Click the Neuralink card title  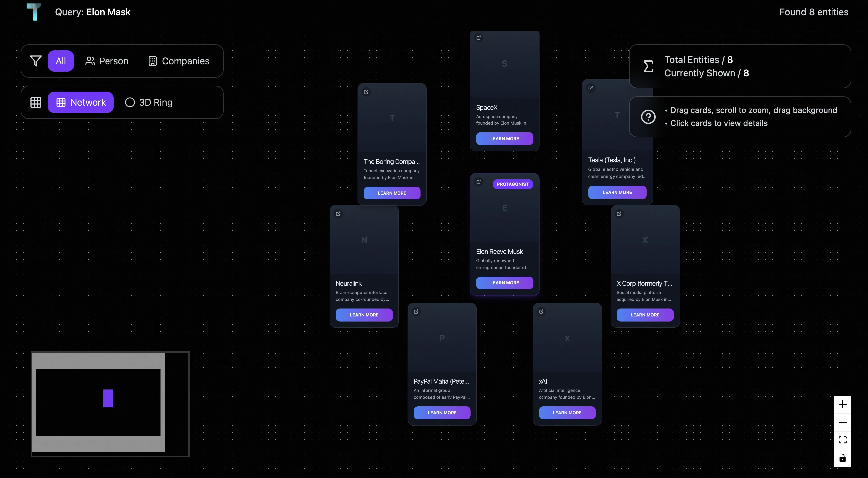click(349, 283)
